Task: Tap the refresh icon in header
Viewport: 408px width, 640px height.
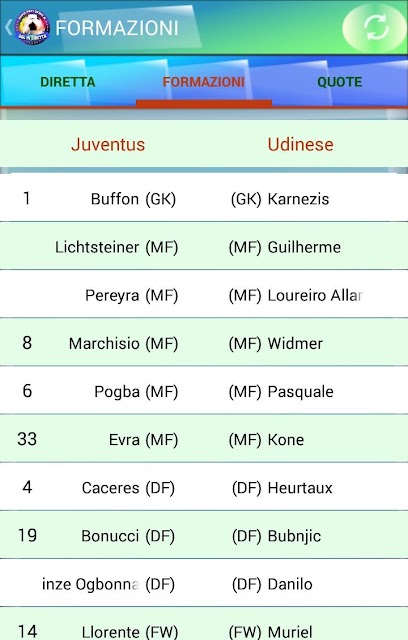Action: pos(376,27)
